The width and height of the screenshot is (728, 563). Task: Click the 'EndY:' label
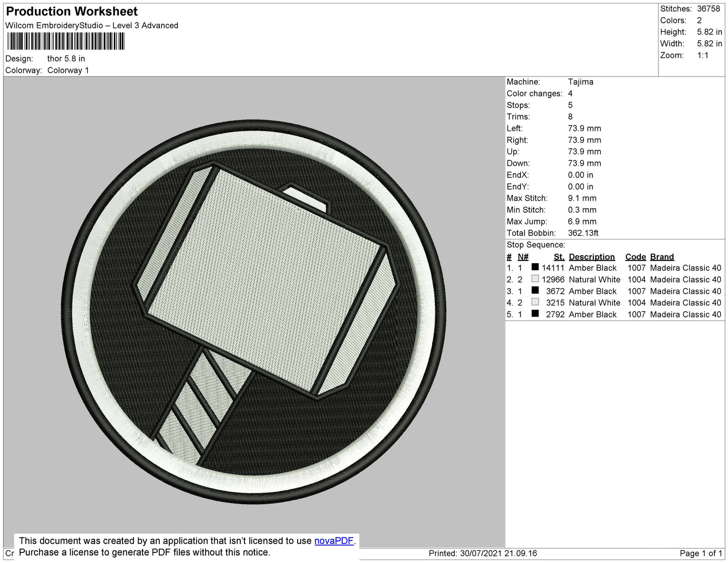point(518,186)
